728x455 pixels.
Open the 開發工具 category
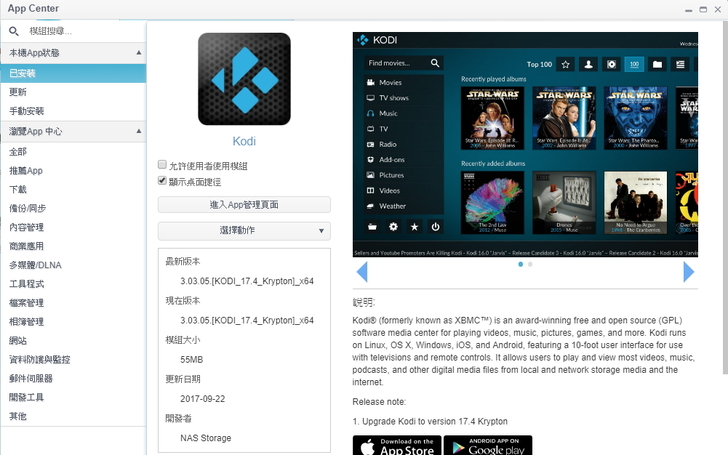pos(73,397)
